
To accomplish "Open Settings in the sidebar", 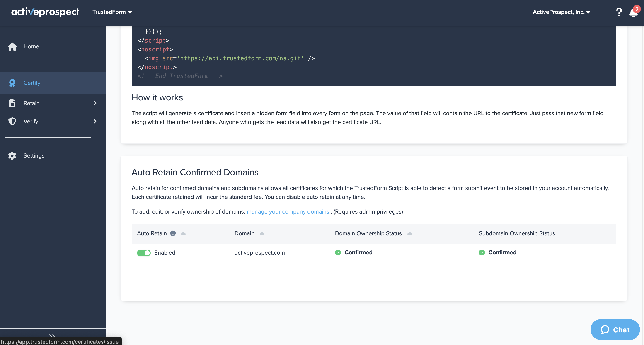I will coord(34,156).
